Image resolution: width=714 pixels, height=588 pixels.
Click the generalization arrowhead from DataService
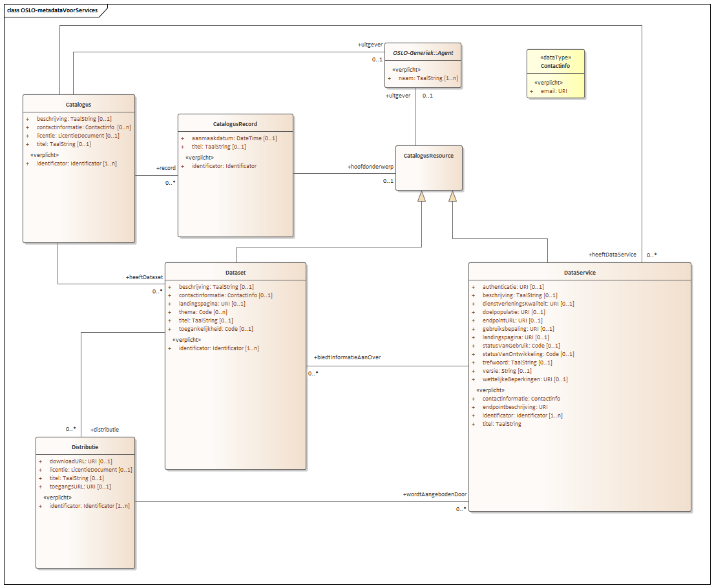[x=453, y=196]
